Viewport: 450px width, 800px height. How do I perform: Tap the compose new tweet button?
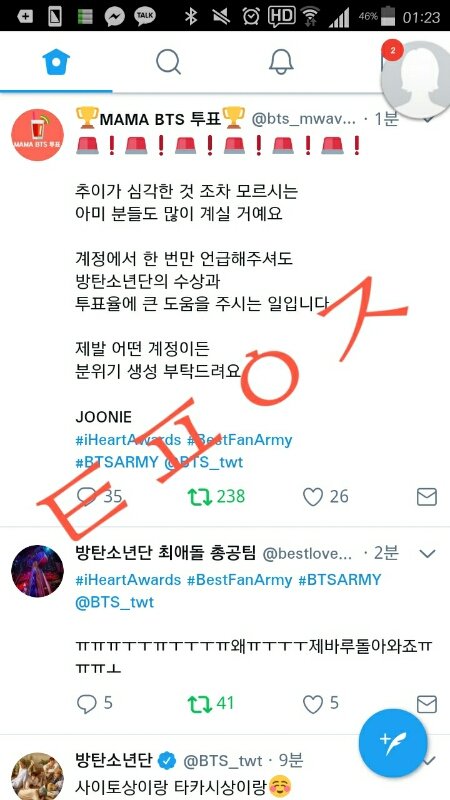(x=393, y=743)
